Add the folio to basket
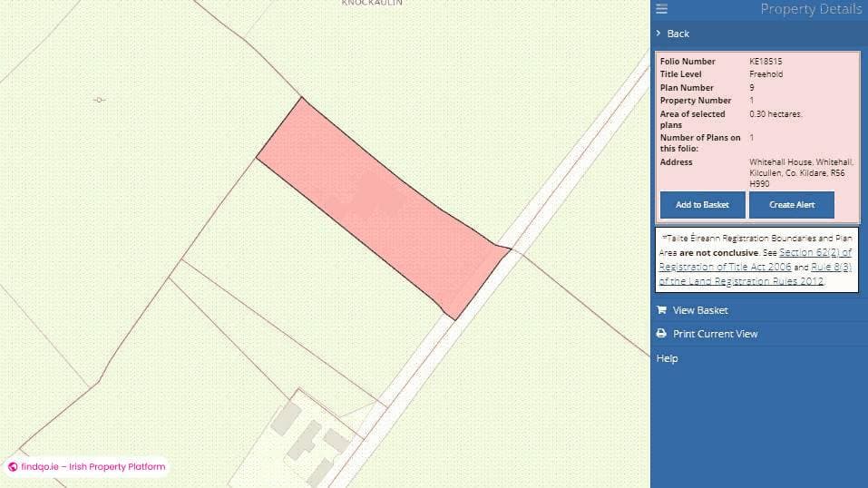The width and height of the screenshot is (868, 488). tap(702, 205)
